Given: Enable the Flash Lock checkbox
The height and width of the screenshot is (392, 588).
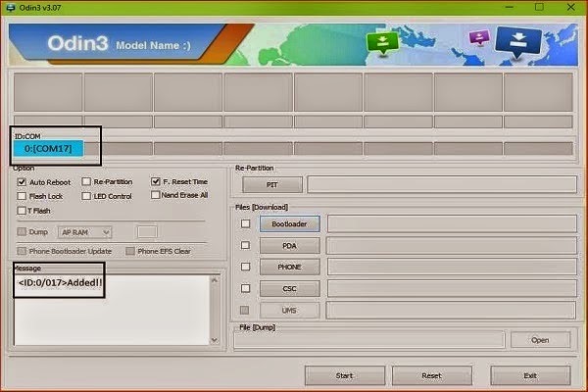Looking at the screenshot, I should point(22,196).
